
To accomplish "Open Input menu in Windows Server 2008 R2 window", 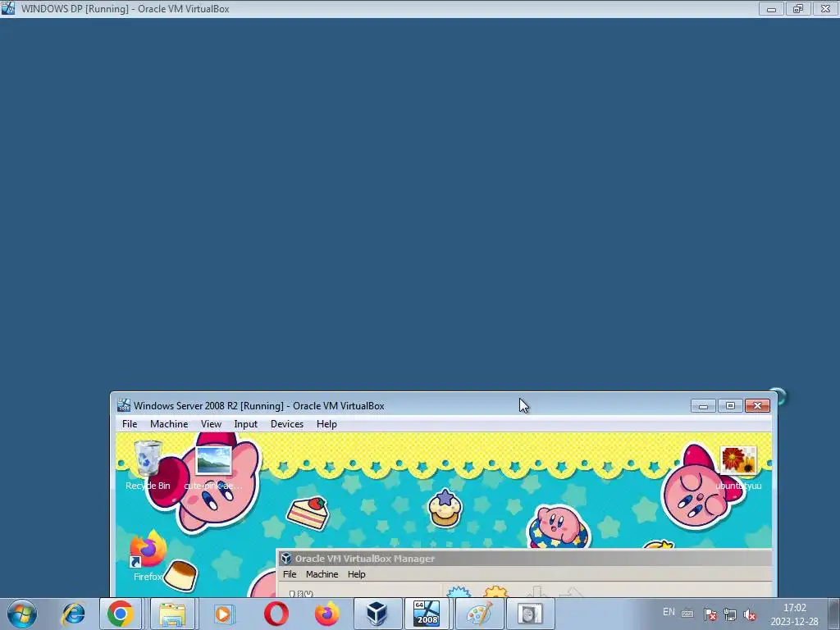I will pos(246,424).
